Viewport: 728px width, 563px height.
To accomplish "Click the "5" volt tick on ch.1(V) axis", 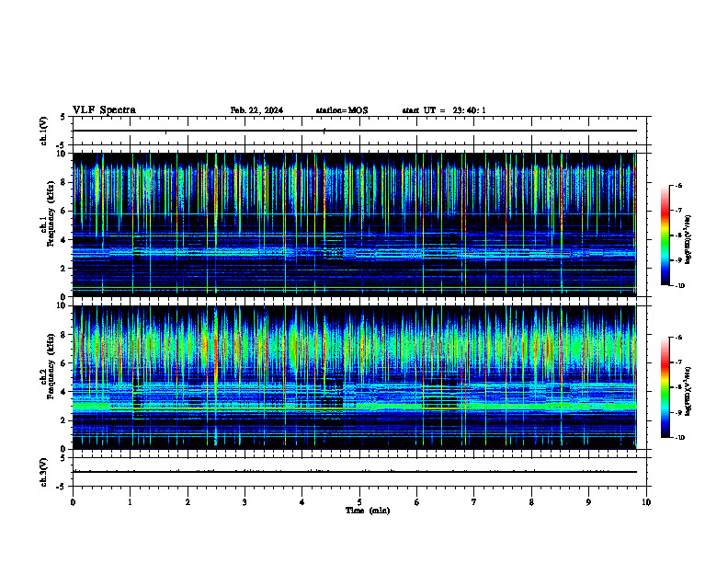I will point(63,117).
